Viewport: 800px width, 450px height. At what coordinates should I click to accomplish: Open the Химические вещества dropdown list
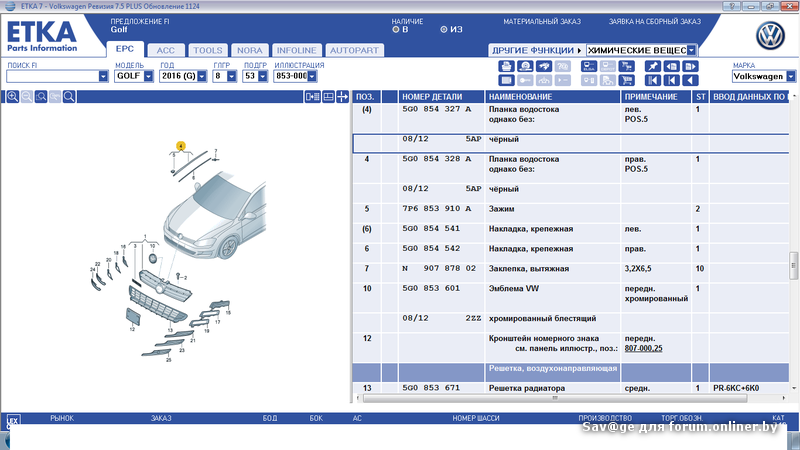click(692, 50)
